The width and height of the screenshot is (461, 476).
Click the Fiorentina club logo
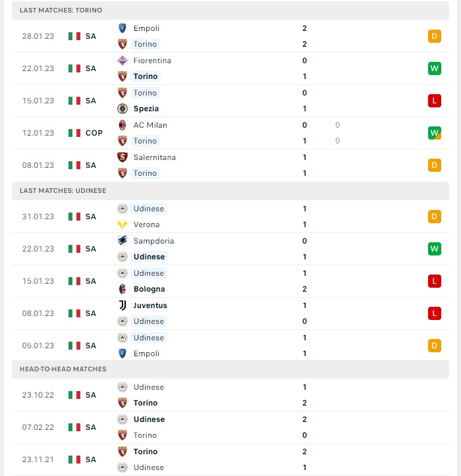122,61
